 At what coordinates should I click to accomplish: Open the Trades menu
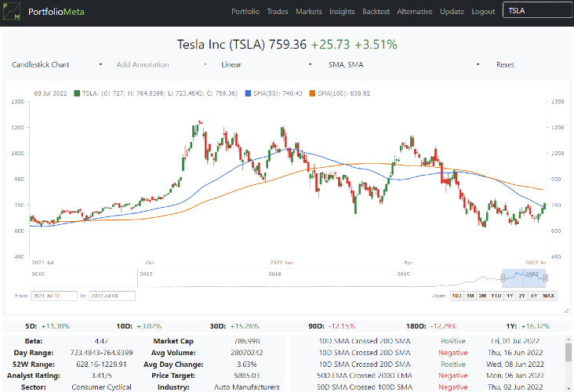tap(278, 11)
